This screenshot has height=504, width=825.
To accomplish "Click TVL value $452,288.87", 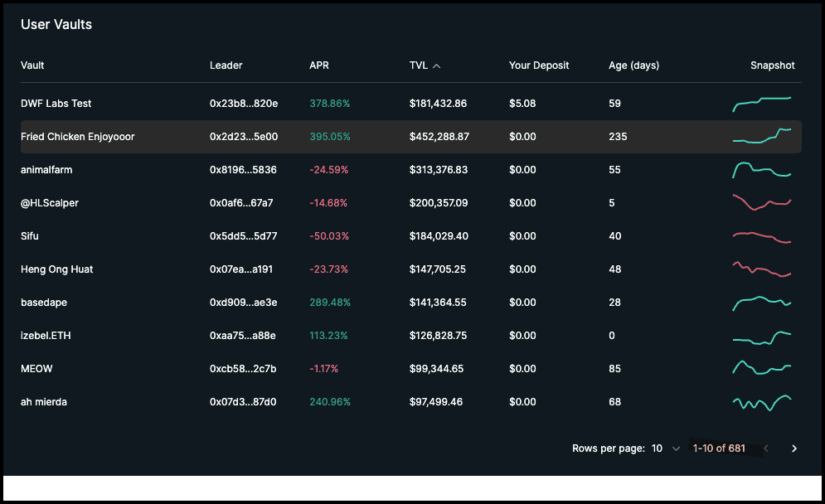I will click(439, 137).
